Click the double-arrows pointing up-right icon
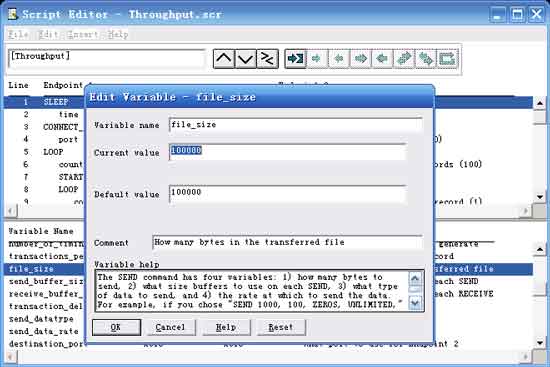Screen dimensions: 550x367 pos(404,58)
